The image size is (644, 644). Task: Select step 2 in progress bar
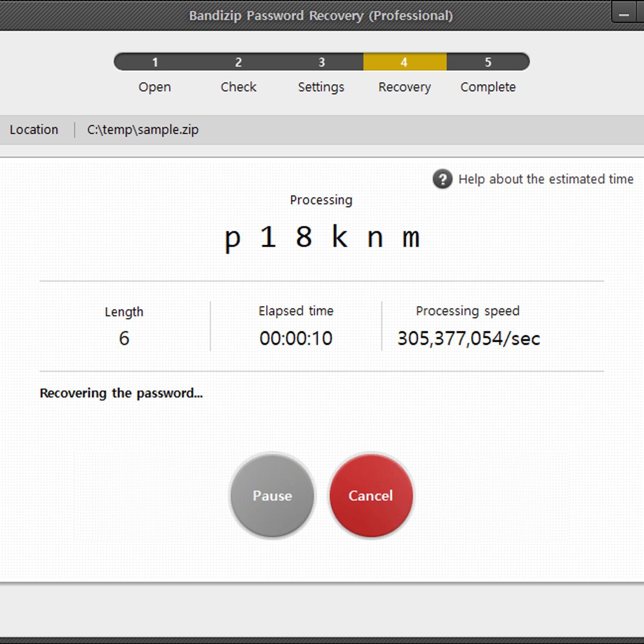(239, 62)
